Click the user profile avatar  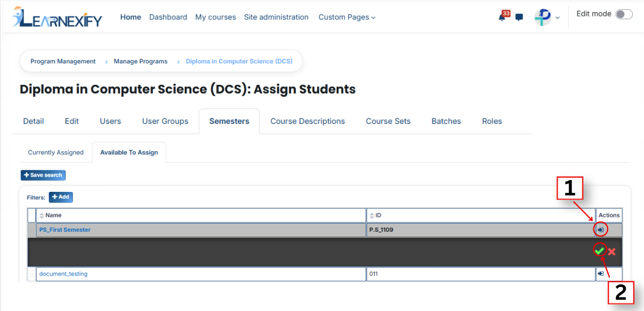(x=543, y=17)
